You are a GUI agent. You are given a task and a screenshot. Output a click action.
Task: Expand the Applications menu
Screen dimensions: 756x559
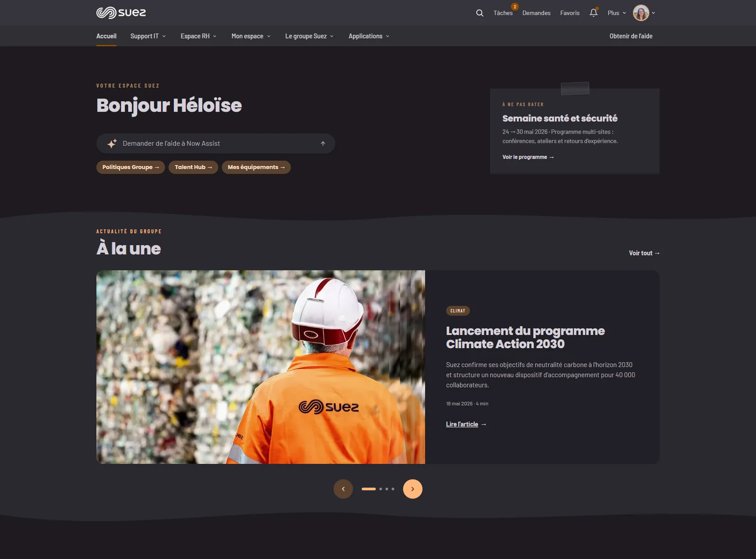369,36
